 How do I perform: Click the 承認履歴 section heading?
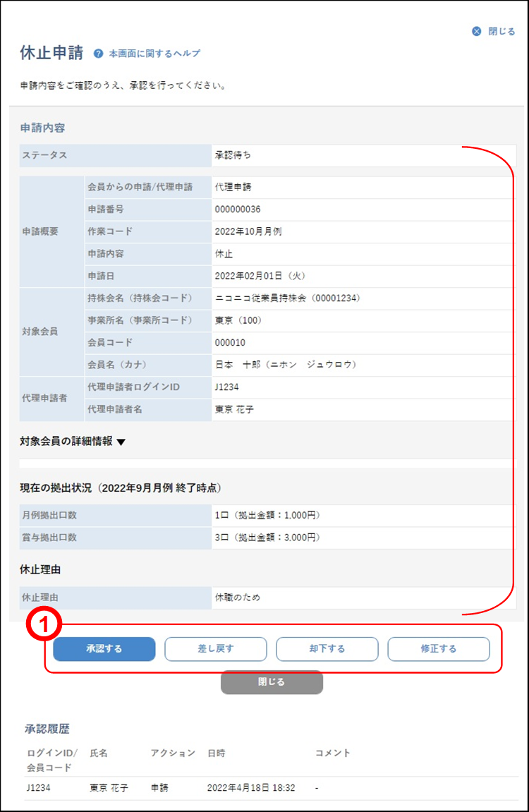pyautogui.click(x=47, y=728)
